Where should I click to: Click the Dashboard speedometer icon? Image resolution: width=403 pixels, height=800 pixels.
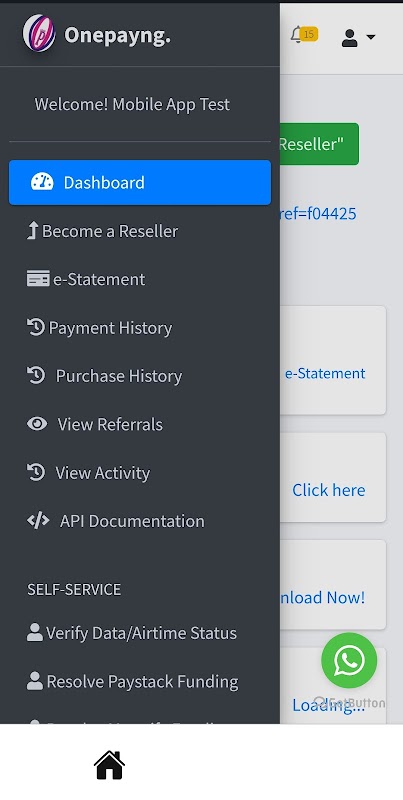(42, 182)
